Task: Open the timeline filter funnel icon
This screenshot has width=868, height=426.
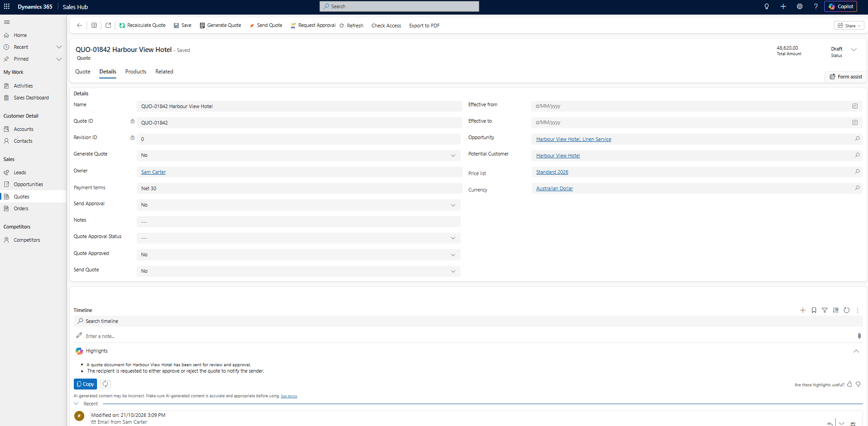Action: (x=825, y=310)
